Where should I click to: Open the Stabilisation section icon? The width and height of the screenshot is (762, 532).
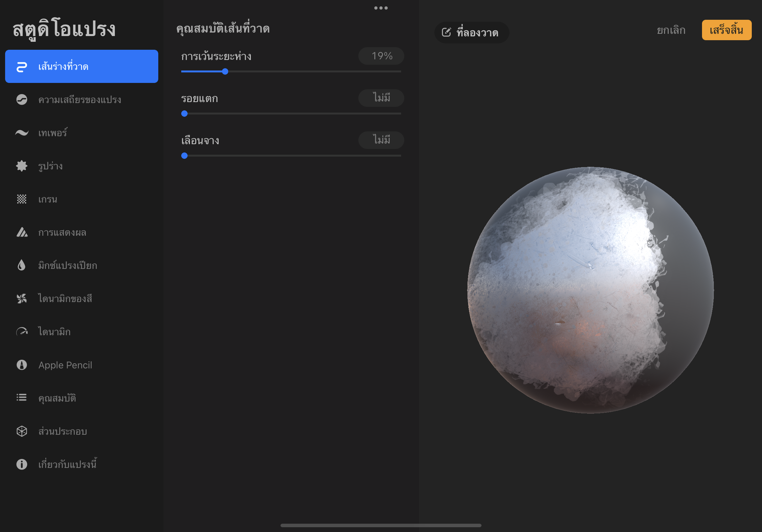pyautogui.click(x=22, y=100)
